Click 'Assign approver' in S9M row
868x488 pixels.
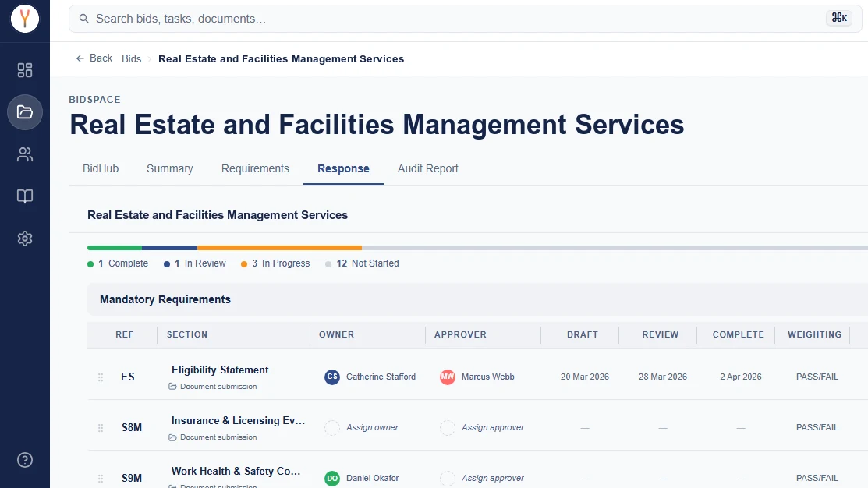point(493,478)
